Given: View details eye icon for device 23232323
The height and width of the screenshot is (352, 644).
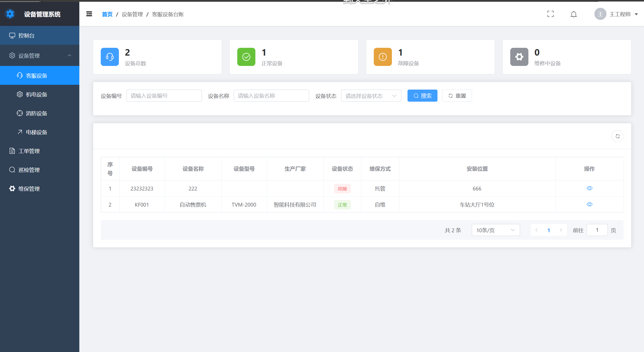Looking at the screenshot, I should (x=589, y=188).
